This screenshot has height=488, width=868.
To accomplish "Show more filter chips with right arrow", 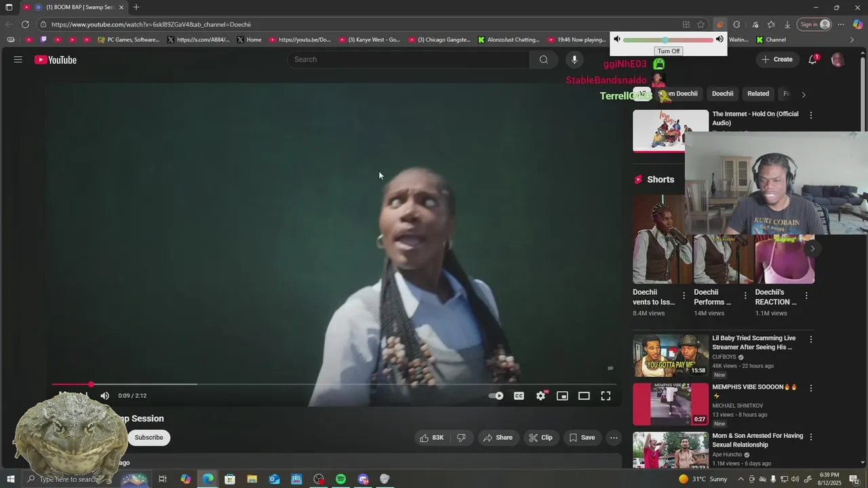I will 804,95.
